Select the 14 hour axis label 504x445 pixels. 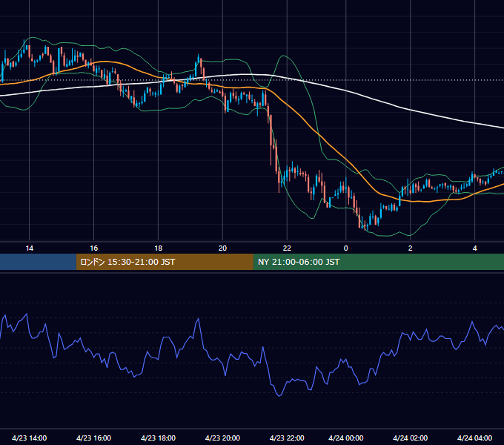point(29,248)
